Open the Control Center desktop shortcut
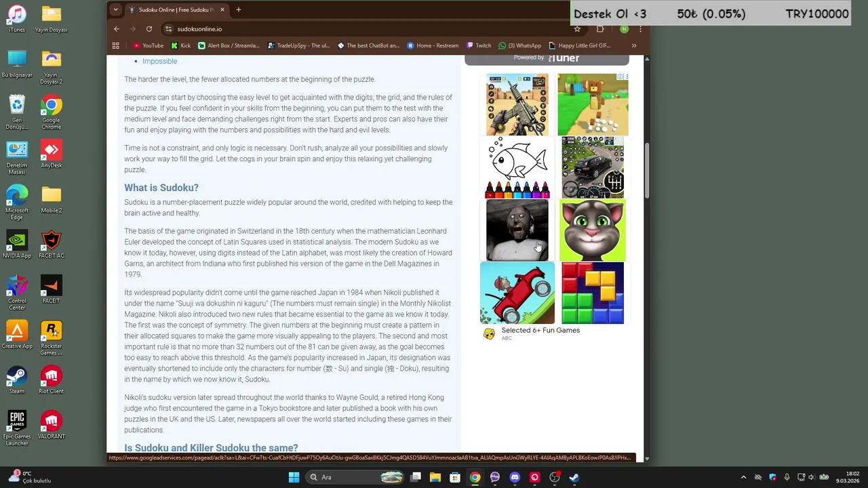 click(x=17, y=292)
